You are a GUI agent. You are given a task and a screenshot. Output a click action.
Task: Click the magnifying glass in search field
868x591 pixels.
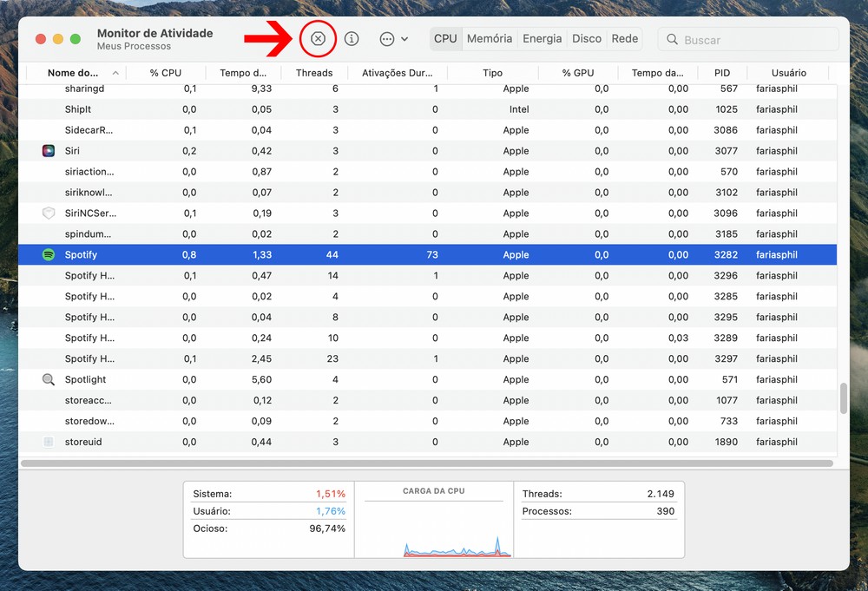[x=673, y=40]
